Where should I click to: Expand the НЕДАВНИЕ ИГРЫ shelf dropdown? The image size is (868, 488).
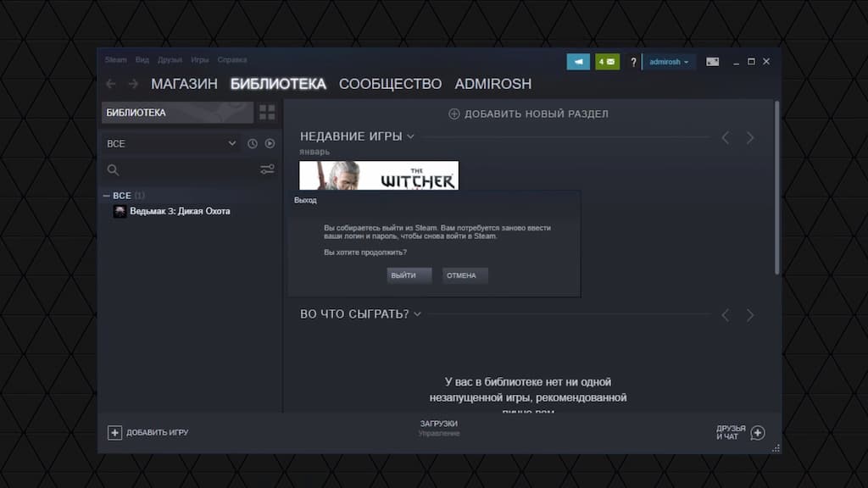pos(411,136)
